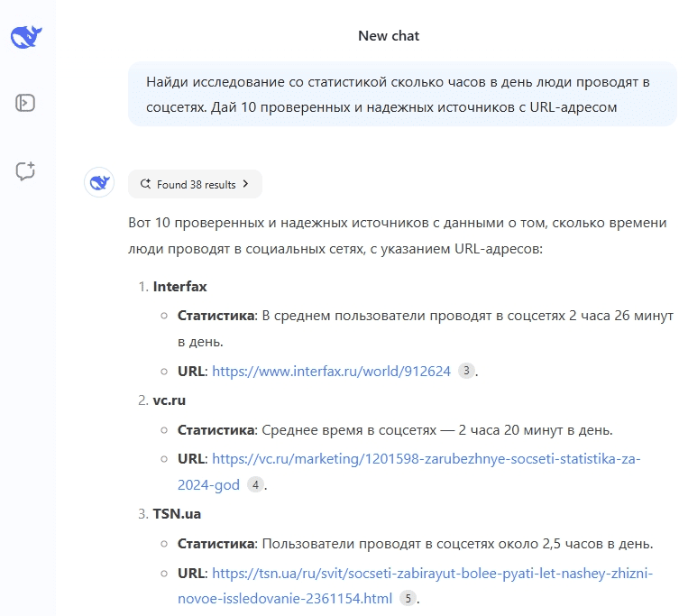Start a new chat via sidebar icon
The height and width of the screenshot is (616, 688).
[x=25, y=170]
